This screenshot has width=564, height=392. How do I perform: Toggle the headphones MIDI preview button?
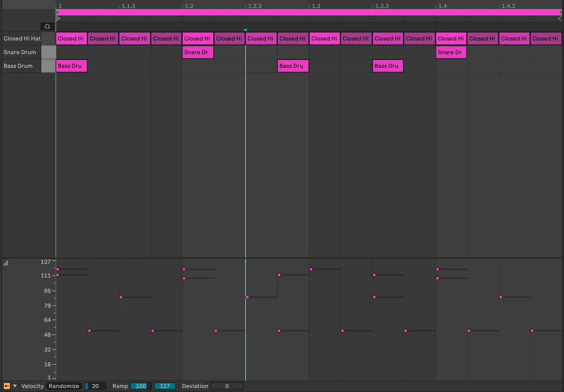(x=47, y=26)
